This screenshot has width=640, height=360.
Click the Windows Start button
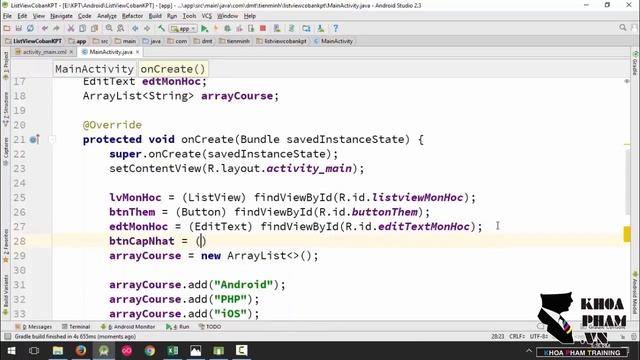11,351
